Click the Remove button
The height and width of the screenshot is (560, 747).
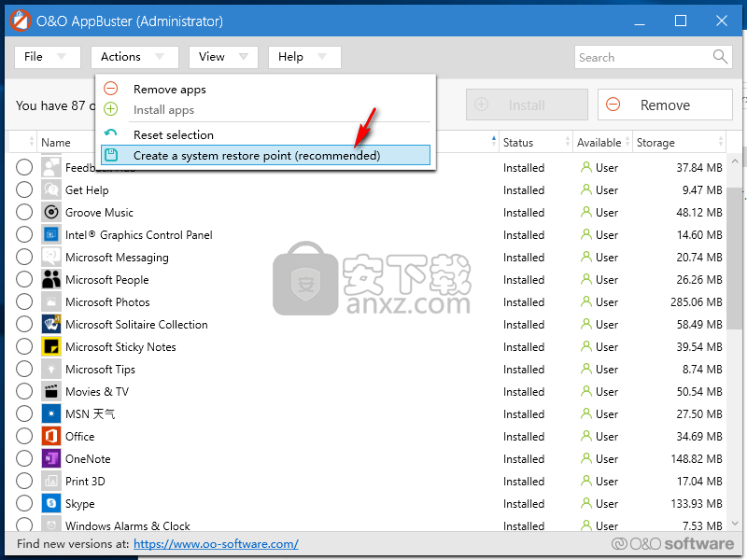pos(665,105)
